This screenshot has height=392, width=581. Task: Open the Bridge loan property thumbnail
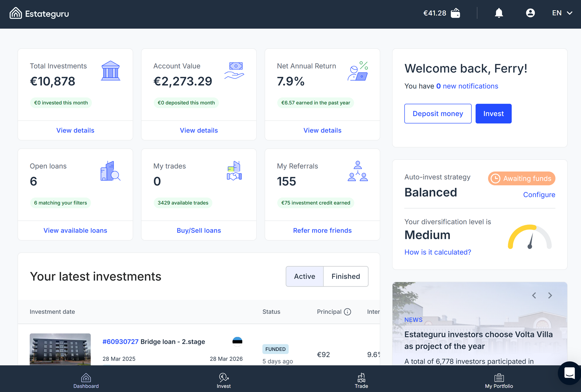[60, 349]
